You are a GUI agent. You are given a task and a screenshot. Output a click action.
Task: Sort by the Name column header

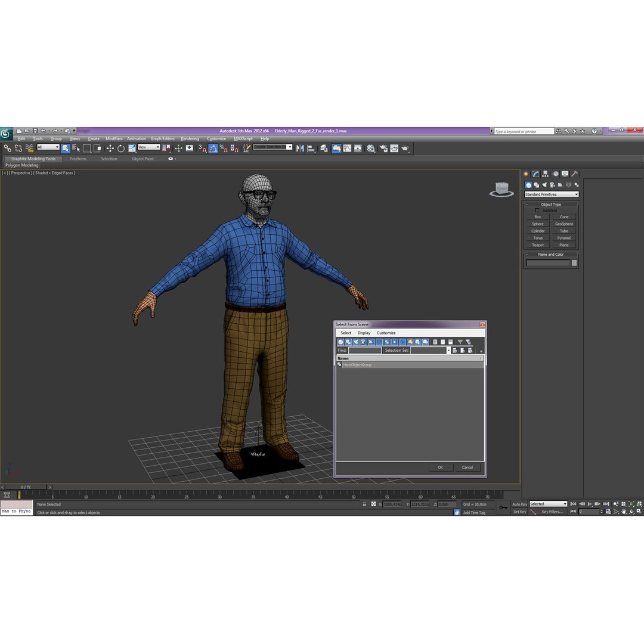[x=410, y=358]
